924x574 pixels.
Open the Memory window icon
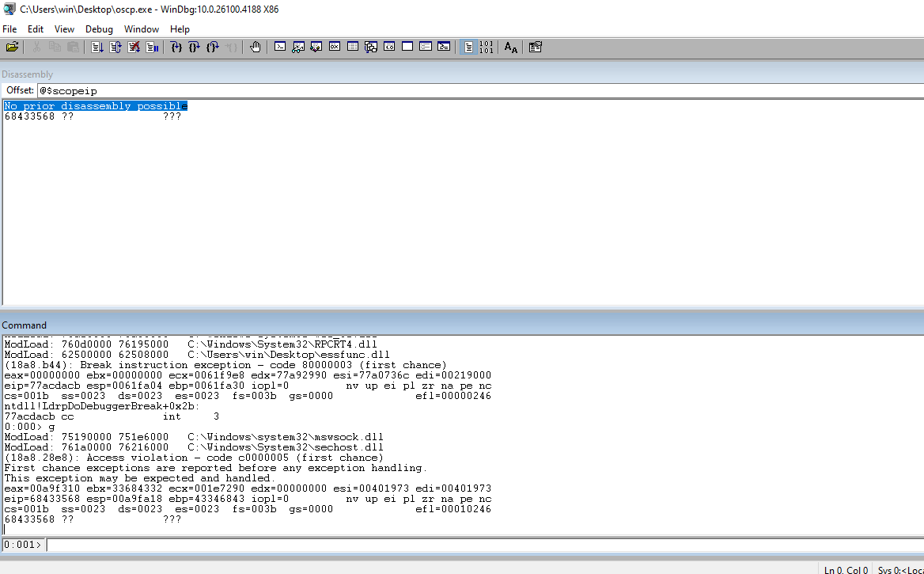click(x=353, y=48)
